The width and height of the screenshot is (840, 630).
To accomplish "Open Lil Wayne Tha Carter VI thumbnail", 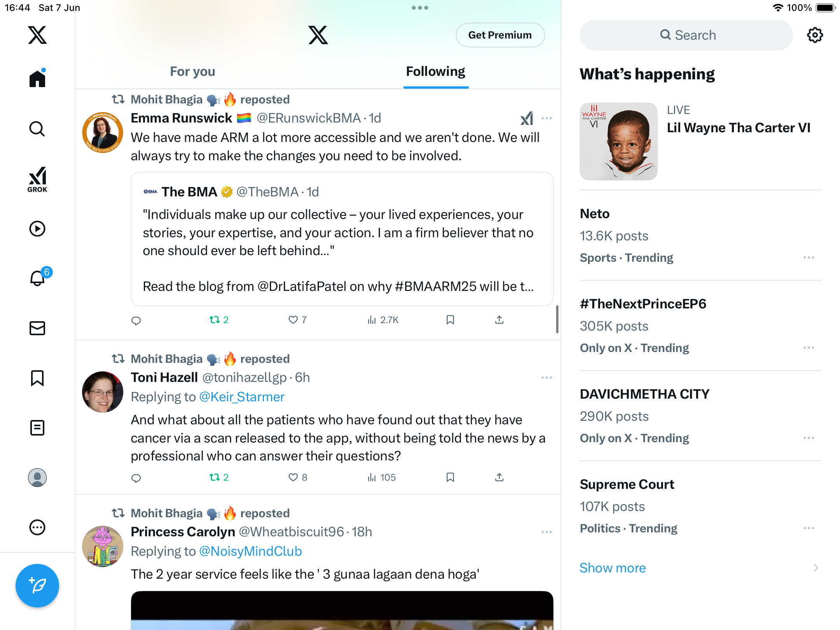I will coord(618,142).
